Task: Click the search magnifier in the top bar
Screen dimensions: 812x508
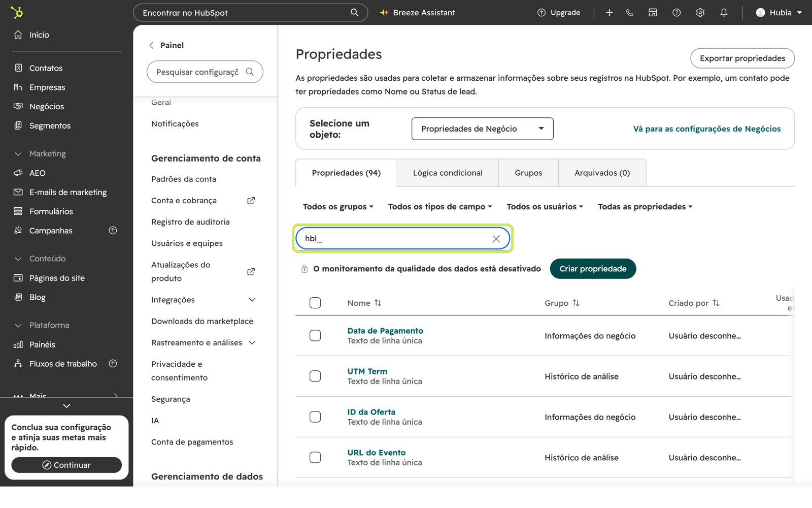Action: coord(354,12)
